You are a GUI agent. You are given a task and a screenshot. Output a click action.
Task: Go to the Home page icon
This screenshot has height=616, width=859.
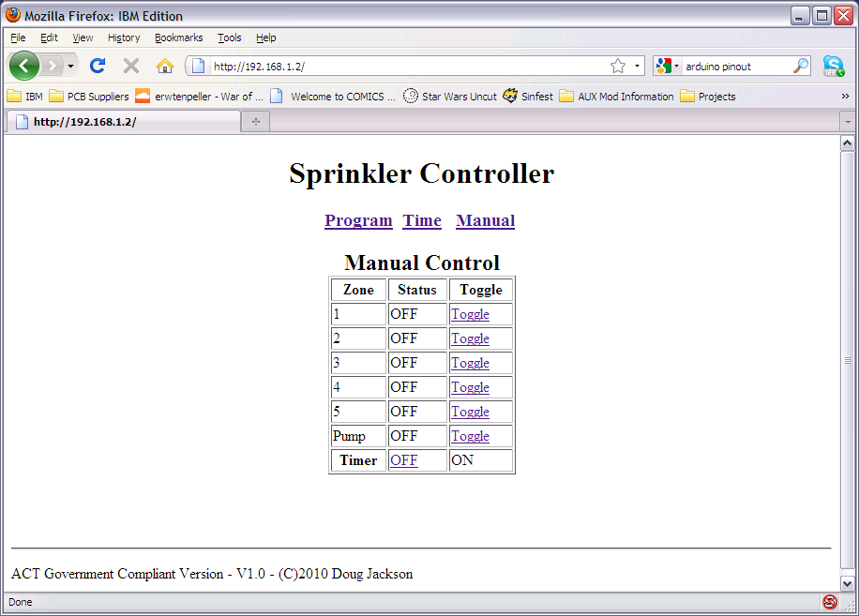(165, 67)
